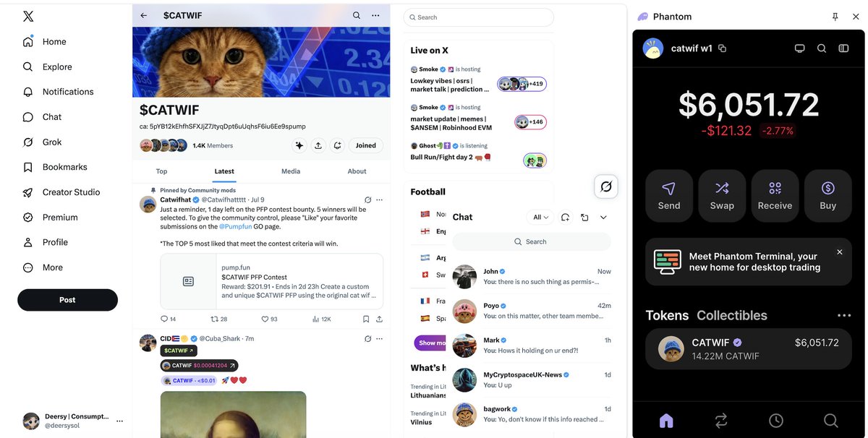
Task: Open the About tab
Action: (x=357, y=171)
